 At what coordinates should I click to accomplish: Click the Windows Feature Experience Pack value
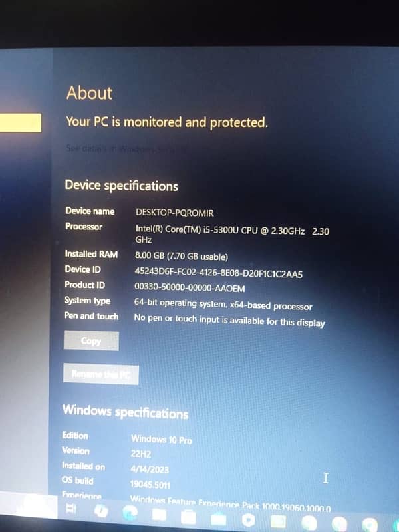click(231, 504)
